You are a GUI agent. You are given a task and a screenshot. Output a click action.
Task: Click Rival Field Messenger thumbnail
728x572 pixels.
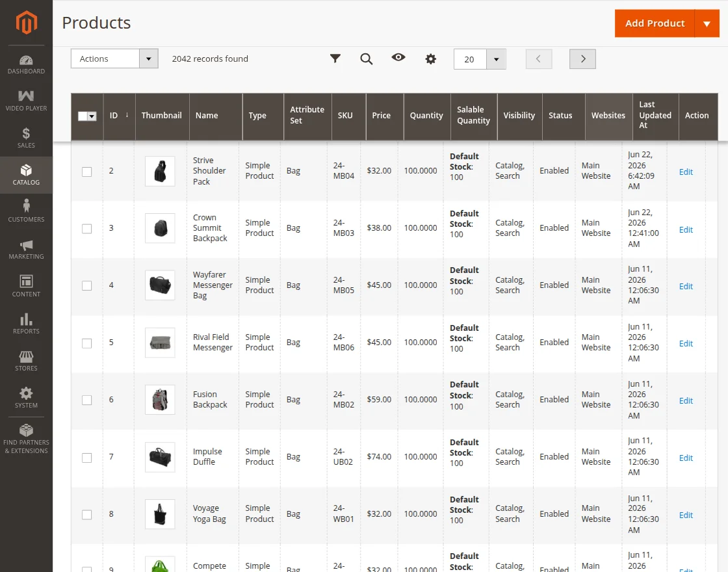pyautogui.click(x=160, y=343)
